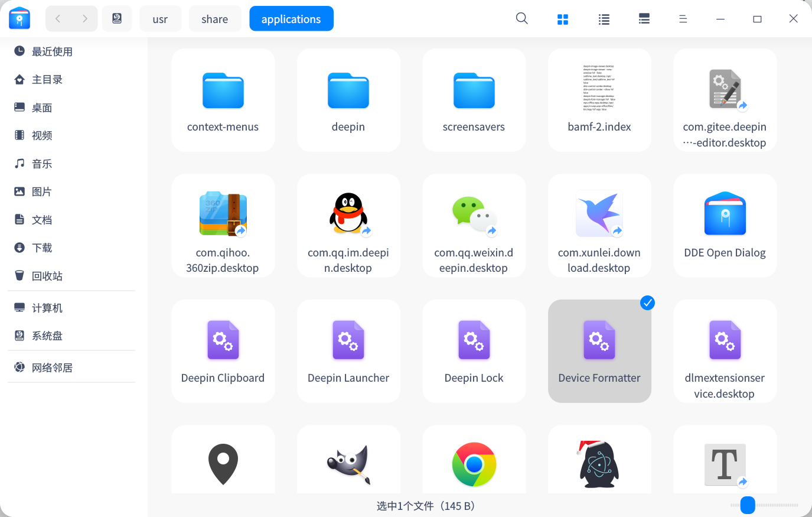Click the file manager app logo
This screenshot has height=517, width=812.
point(19,19)
